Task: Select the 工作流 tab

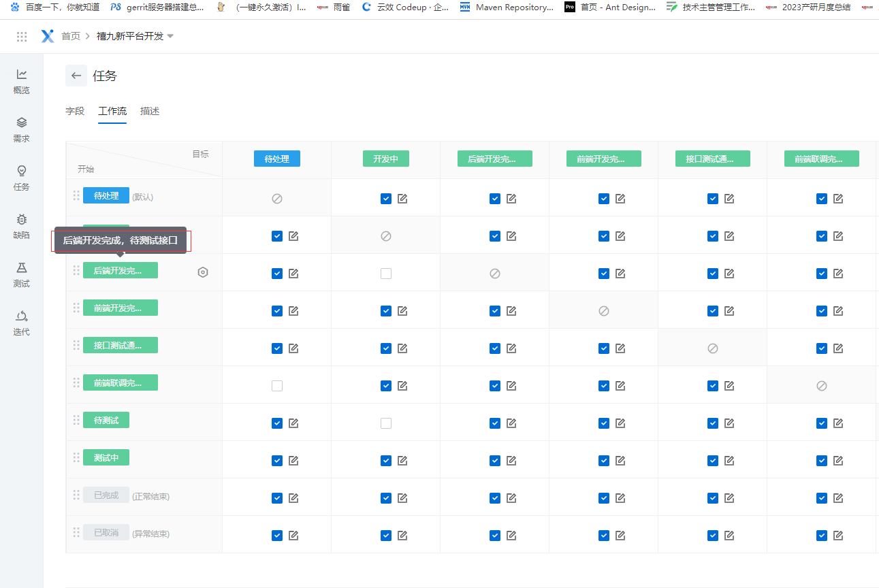Action: [112, 111]
